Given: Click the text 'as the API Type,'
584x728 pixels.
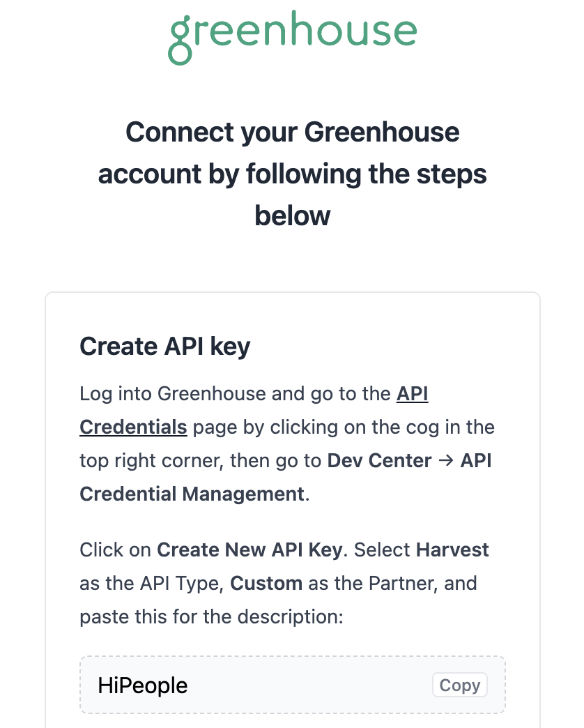Looking at the screenshot, I should pos(152,583).
